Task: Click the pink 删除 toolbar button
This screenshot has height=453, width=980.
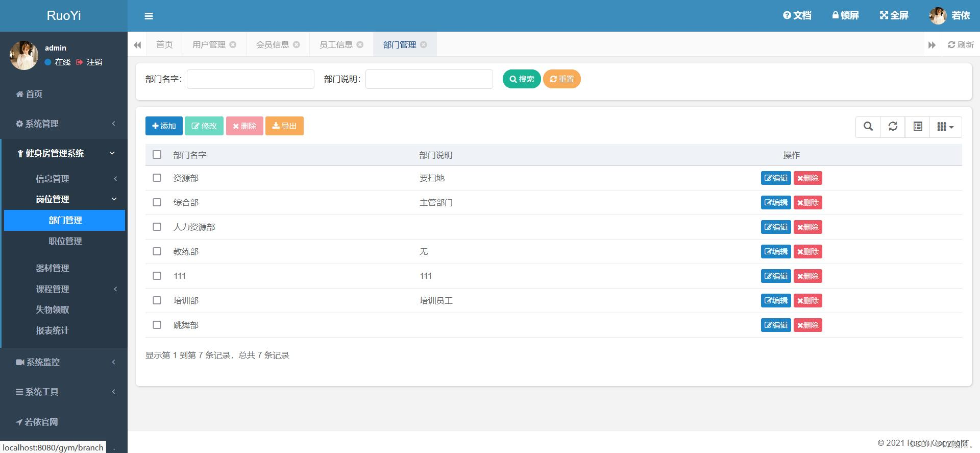Action: pos(244,126)
